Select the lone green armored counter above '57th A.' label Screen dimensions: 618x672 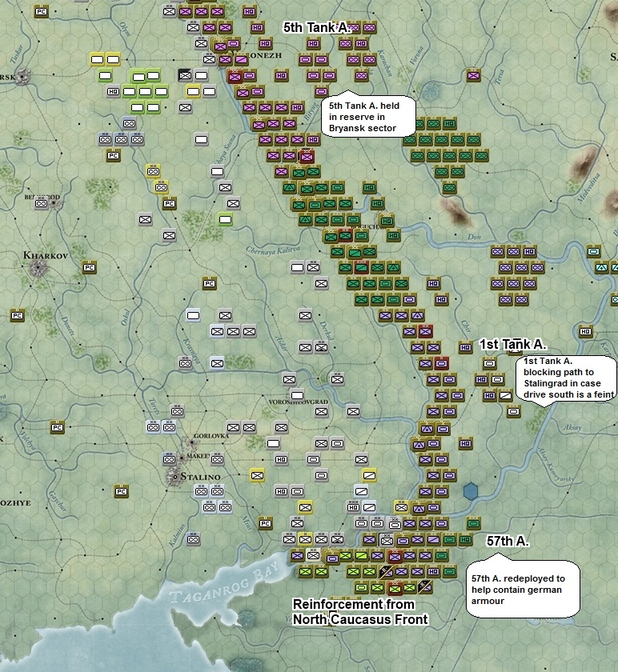point(473,523)
